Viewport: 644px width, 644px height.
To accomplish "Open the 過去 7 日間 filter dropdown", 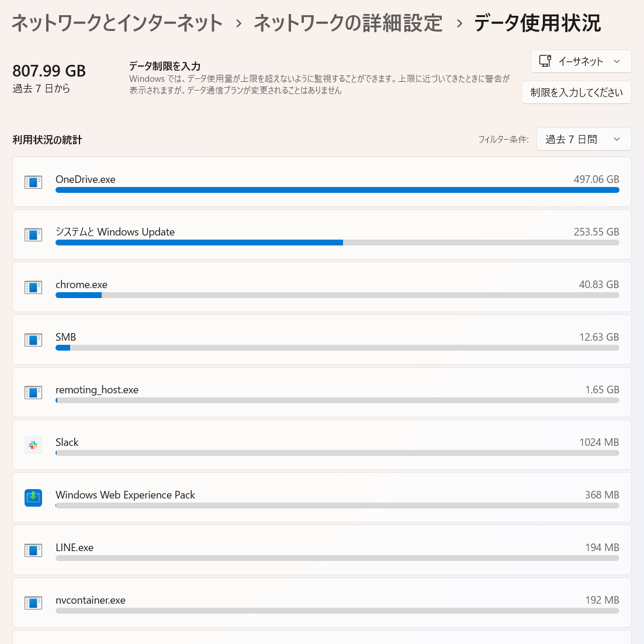I will click(583, 139).
